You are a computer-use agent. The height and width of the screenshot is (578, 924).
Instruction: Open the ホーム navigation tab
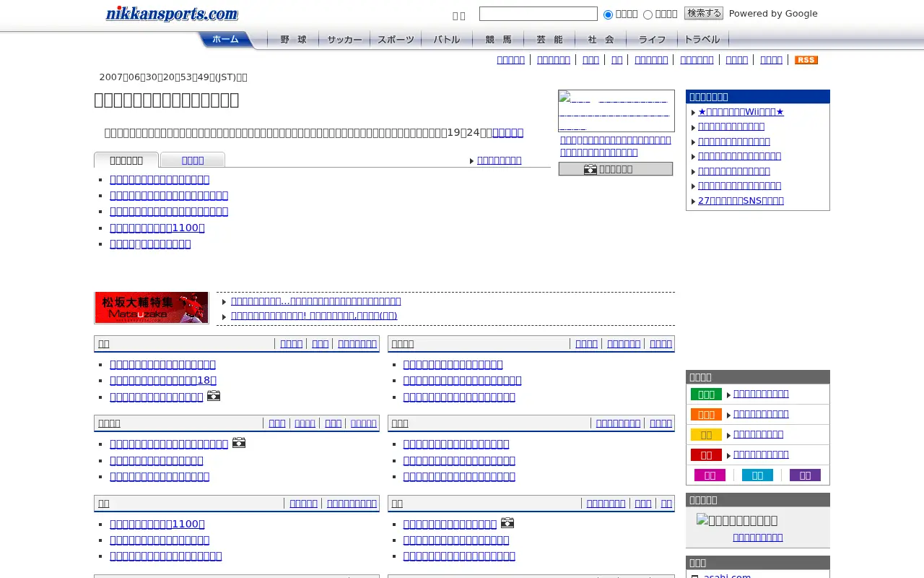[x=226, y=40]
